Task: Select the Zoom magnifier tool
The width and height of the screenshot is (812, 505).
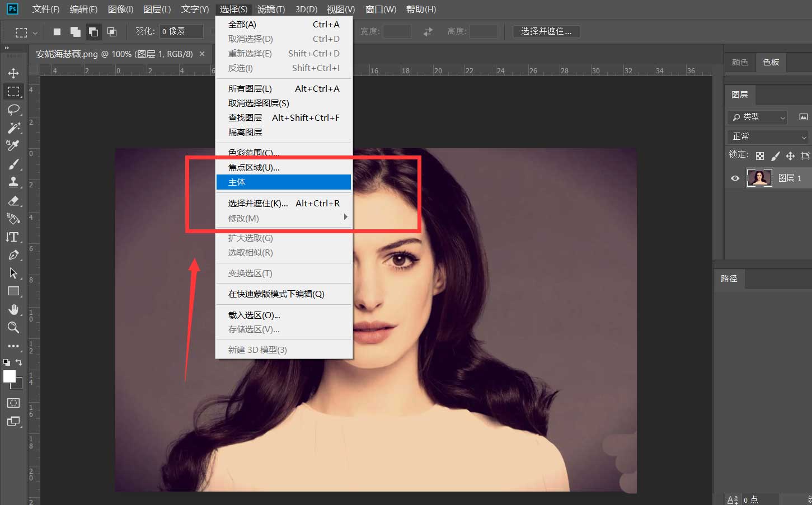Action: pyautogui.click(x=13, y=328)
